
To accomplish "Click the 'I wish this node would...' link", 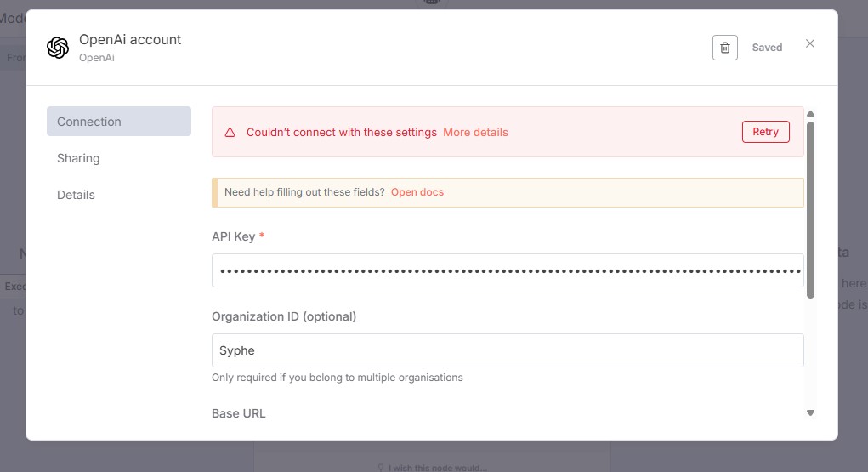I will point(437,468).
